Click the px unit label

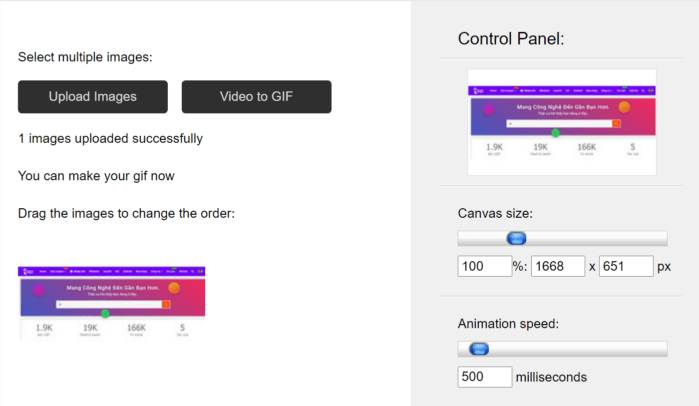(x=664, y=267)
